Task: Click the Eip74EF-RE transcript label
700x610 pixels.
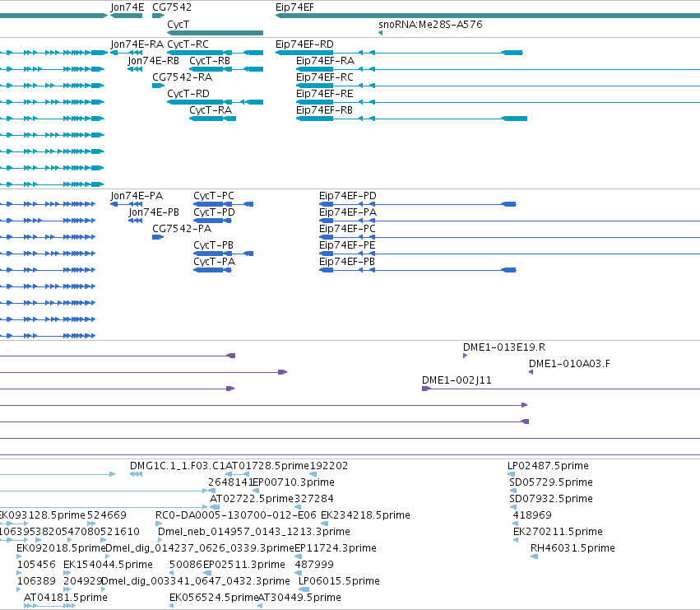Action: coord(325,94)
